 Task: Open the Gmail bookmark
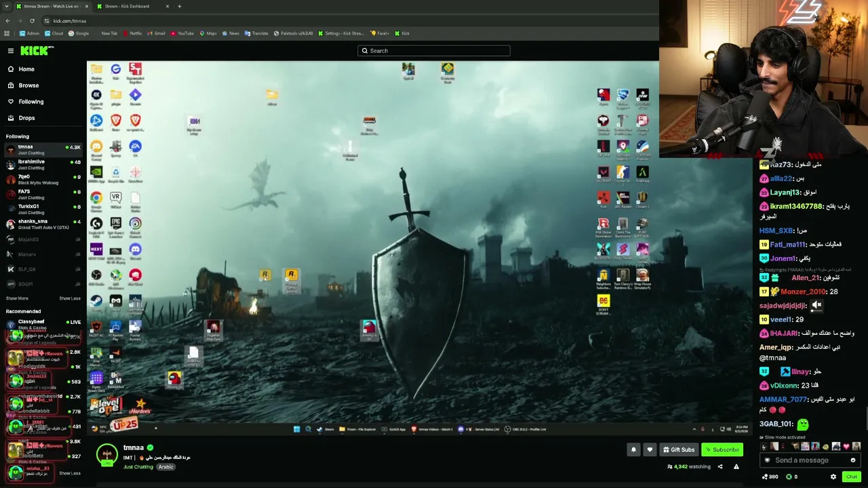coord(157,33)
